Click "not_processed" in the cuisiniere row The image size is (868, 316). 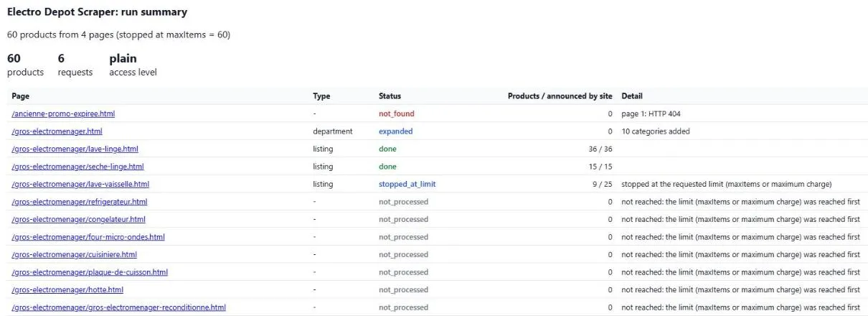(x=403, y=254)
